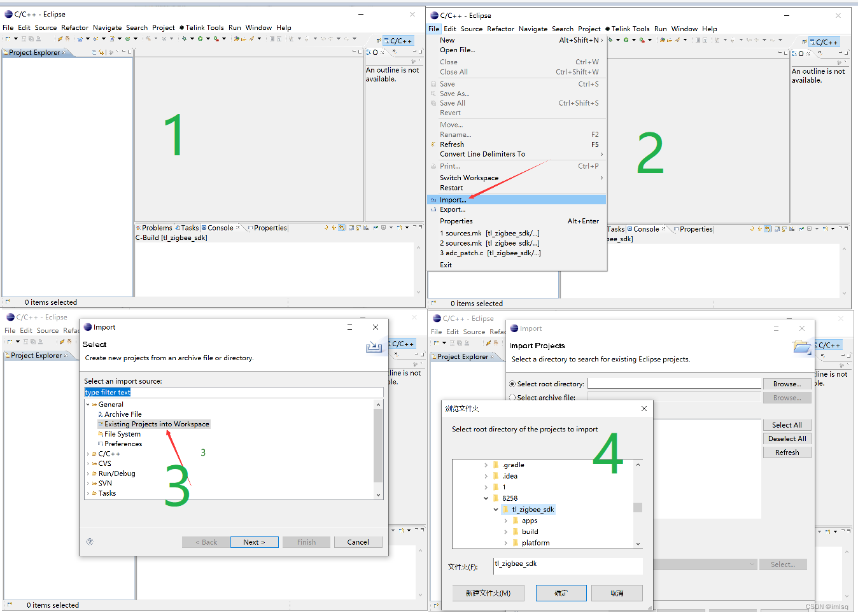The image size is (858, 616).
Task: Switch to C/C++ perspective button in window marked 1
Action: pyautogui.click(x=399, y=41)
